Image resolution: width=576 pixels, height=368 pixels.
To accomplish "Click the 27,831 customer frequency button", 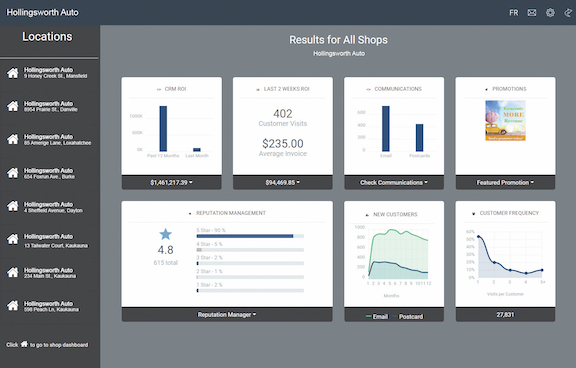I will (505, 315).
